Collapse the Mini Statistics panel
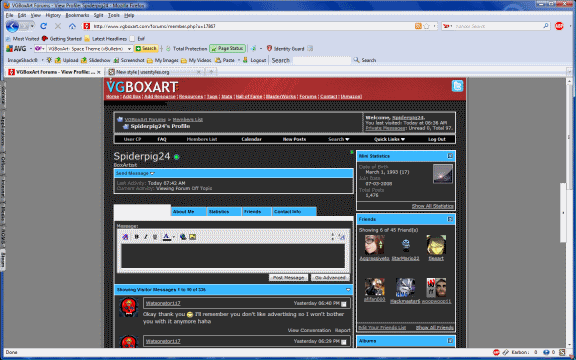 450,156
